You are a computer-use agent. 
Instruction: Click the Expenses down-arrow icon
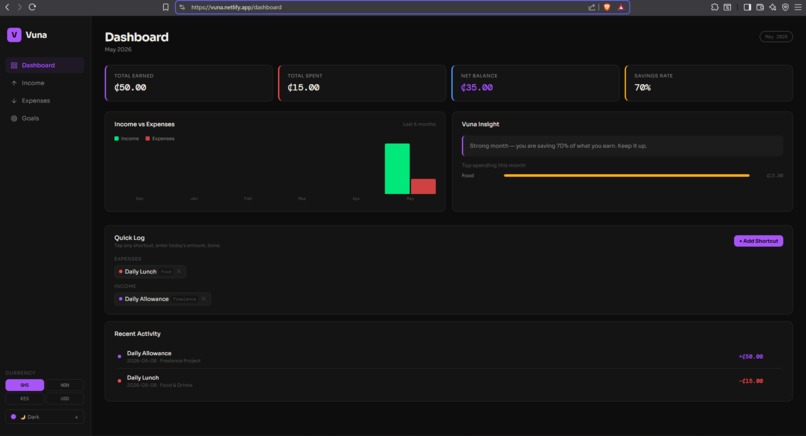pyautogui.click(x=14, y=101)
